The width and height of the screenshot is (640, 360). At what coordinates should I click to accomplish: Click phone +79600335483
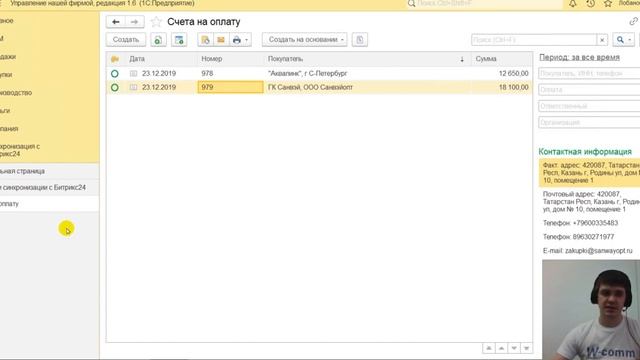(x=580, y=223)
